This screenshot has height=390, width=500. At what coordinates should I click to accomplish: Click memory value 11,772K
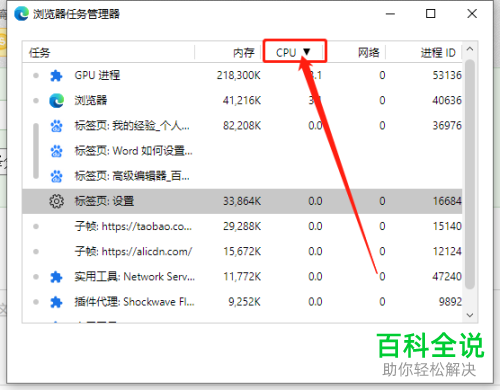[x=242, y=277]
